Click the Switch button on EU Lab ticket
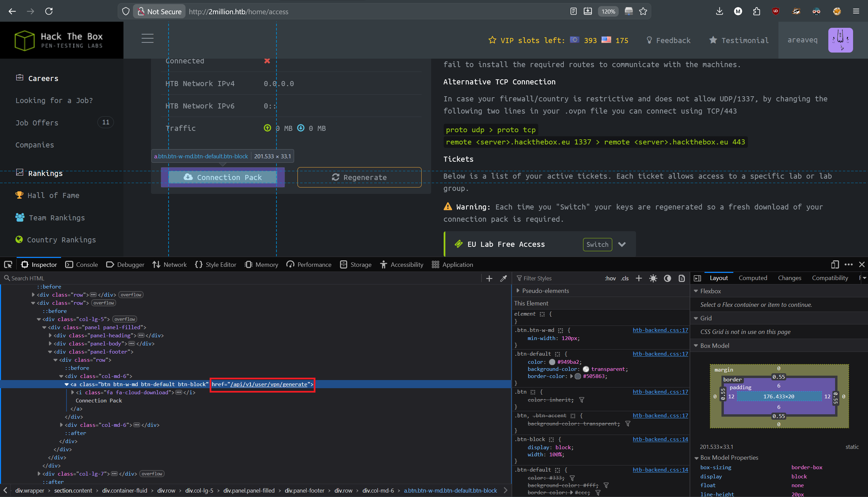Screen dimensions: 868x497 (x=597, y=244)
